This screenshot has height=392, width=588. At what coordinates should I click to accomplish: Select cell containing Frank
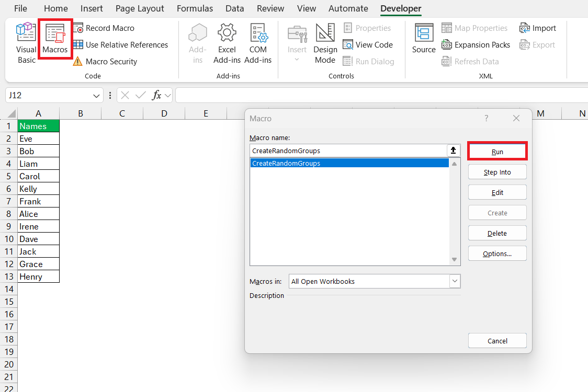pyautogui.click(x=38, y=201)
